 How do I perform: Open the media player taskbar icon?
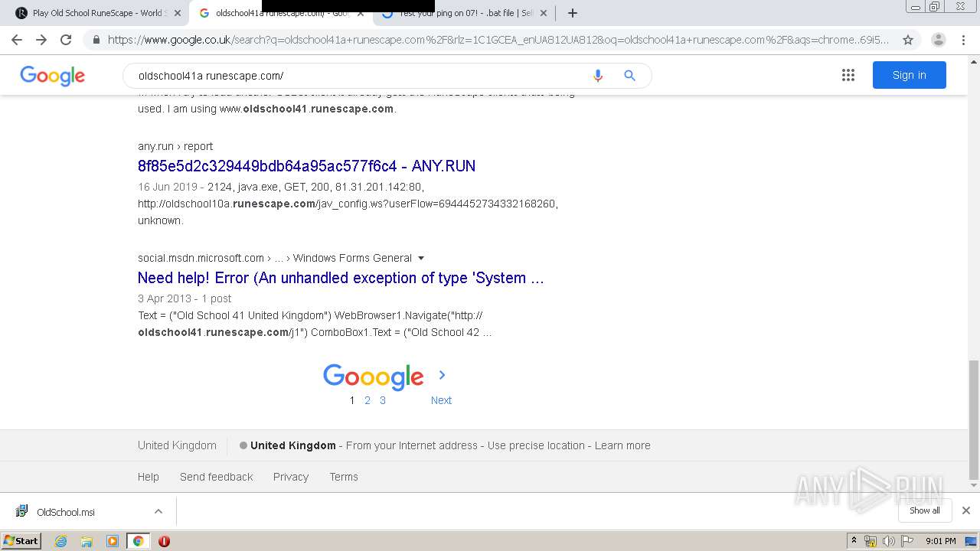point(113,541)
